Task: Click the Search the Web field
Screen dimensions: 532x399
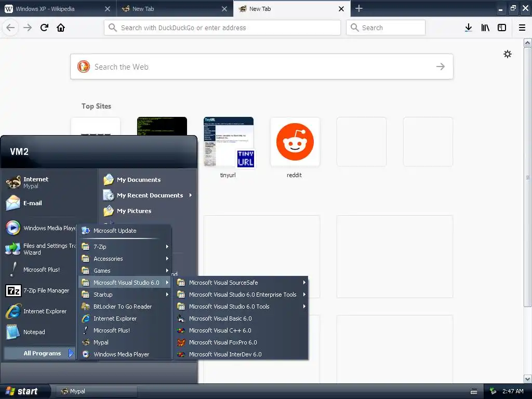Action: (x=262, y=66)
